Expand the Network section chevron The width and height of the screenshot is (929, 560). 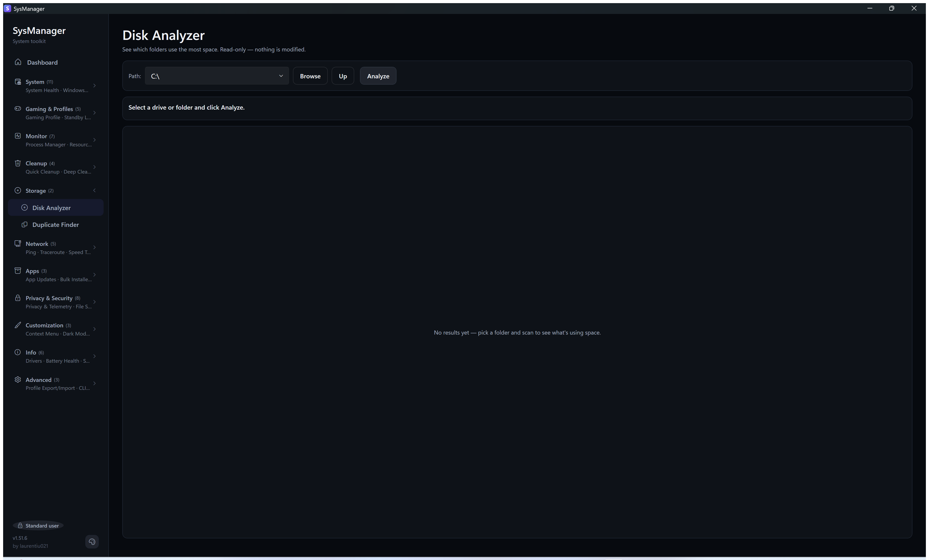(94, 247)
